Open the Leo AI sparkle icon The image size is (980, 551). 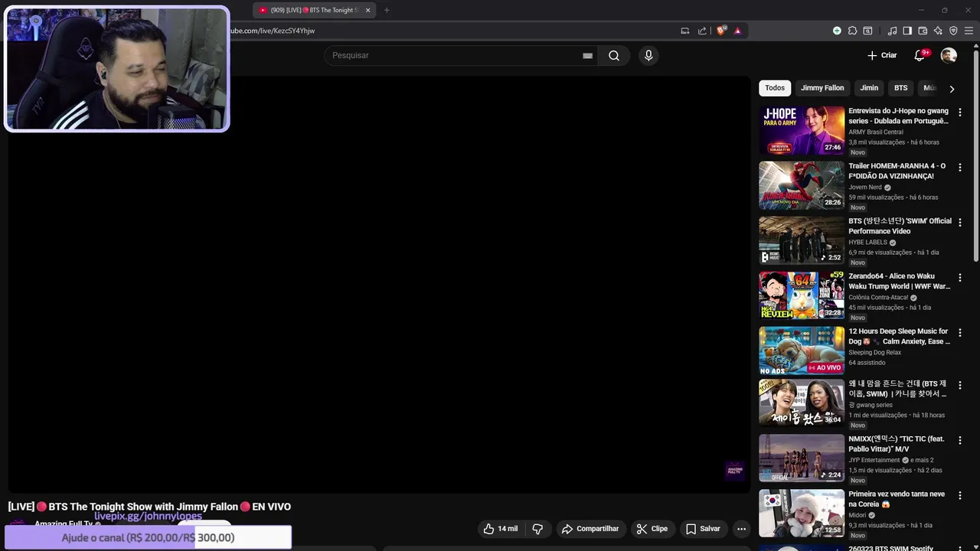[x=938, y=31]
